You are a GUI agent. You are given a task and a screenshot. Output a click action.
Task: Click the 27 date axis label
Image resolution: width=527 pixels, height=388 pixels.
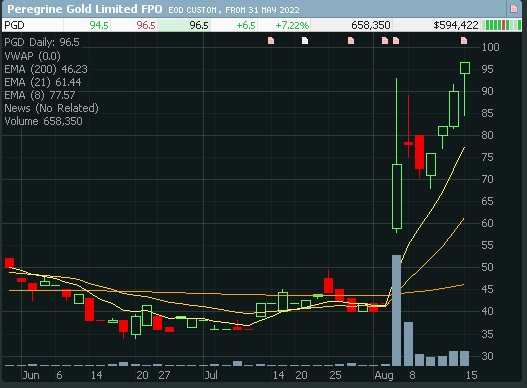tap(164, 375)
